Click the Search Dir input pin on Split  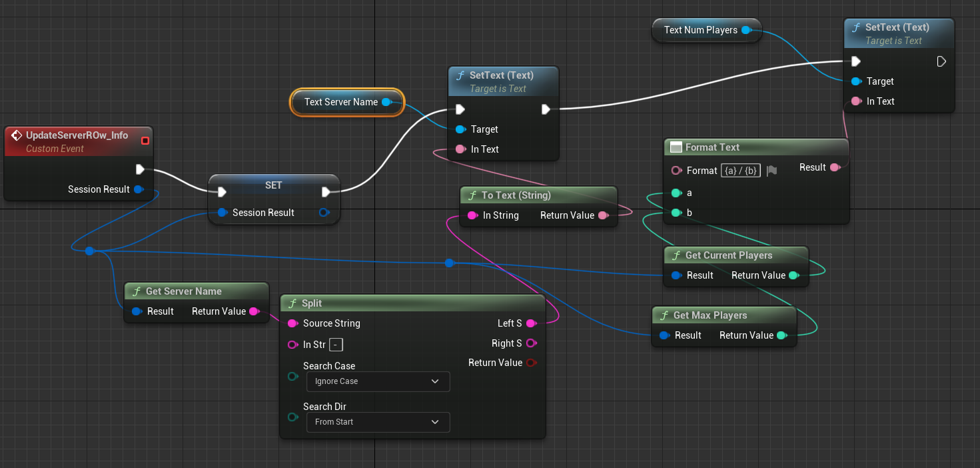[292, 417]
